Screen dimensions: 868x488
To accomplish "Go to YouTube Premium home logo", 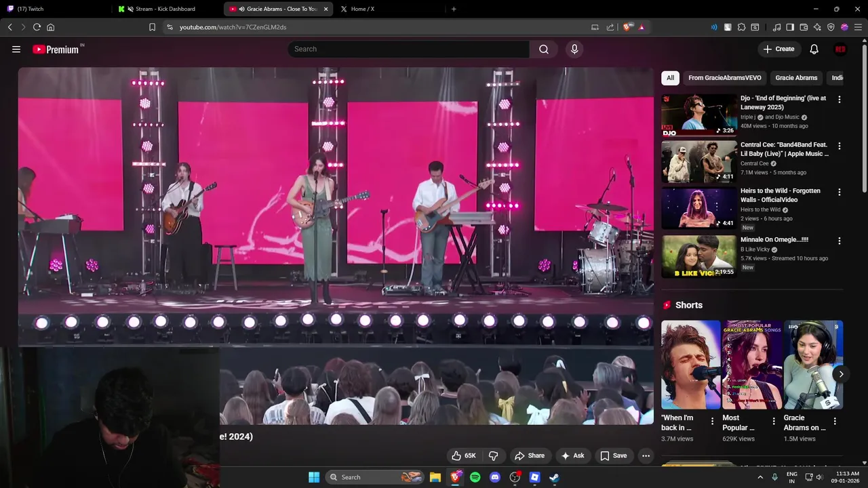I will [x=56, y=49].
